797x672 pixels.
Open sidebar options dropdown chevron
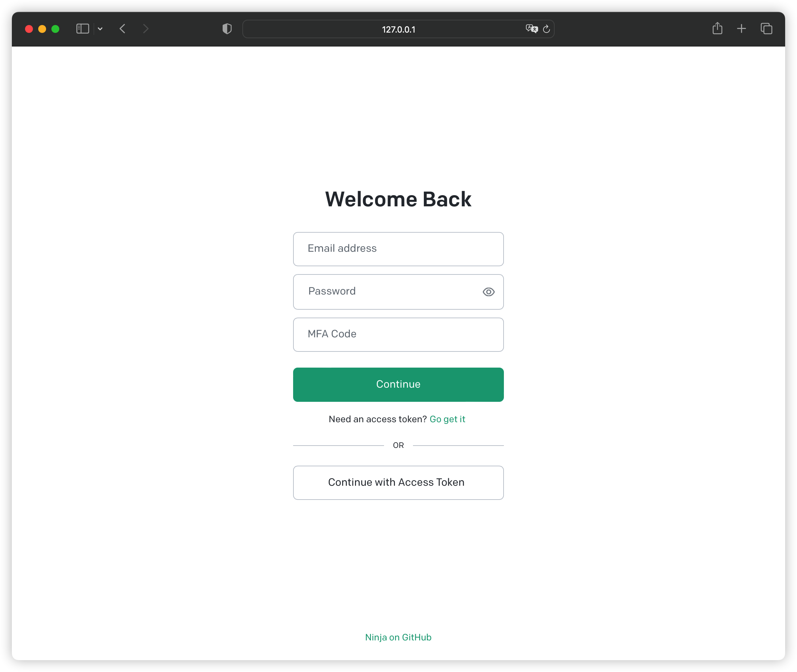[100, 29]
